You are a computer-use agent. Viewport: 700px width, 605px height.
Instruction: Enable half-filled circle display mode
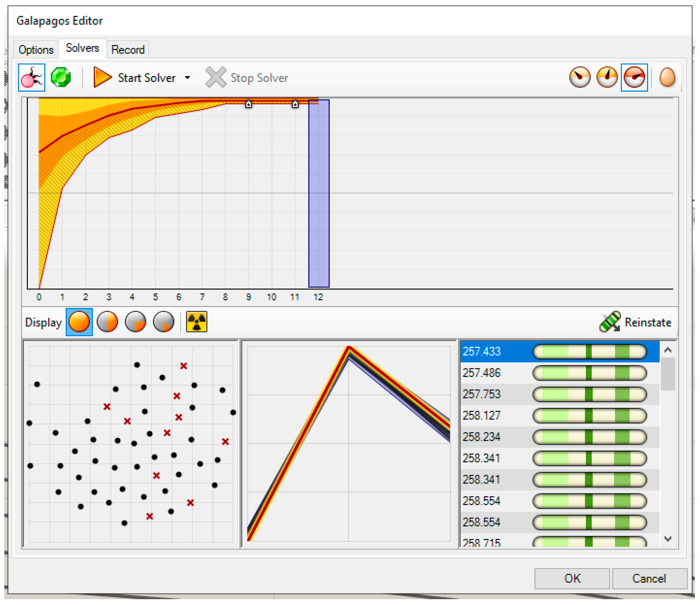[107, 322]
